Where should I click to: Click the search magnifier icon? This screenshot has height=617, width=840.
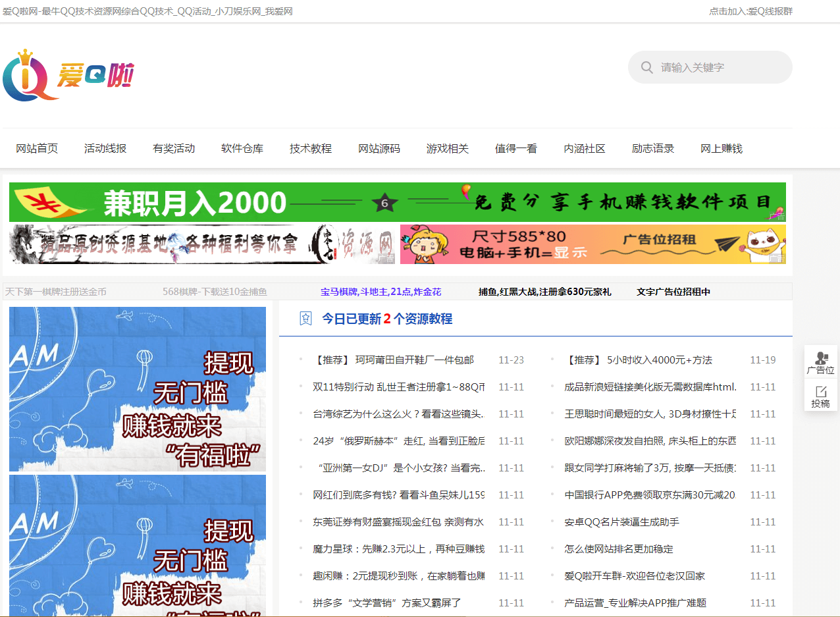[x=647, y=67]
